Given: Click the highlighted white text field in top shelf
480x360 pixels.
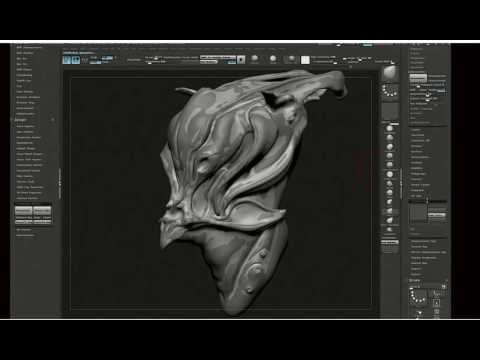Looking at the screenshot, I should [x=218, y=57].
